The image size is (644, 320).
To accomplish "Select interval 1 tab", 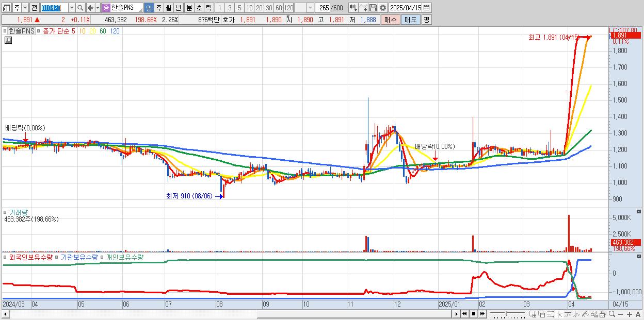I will click(x=220, y=8).
